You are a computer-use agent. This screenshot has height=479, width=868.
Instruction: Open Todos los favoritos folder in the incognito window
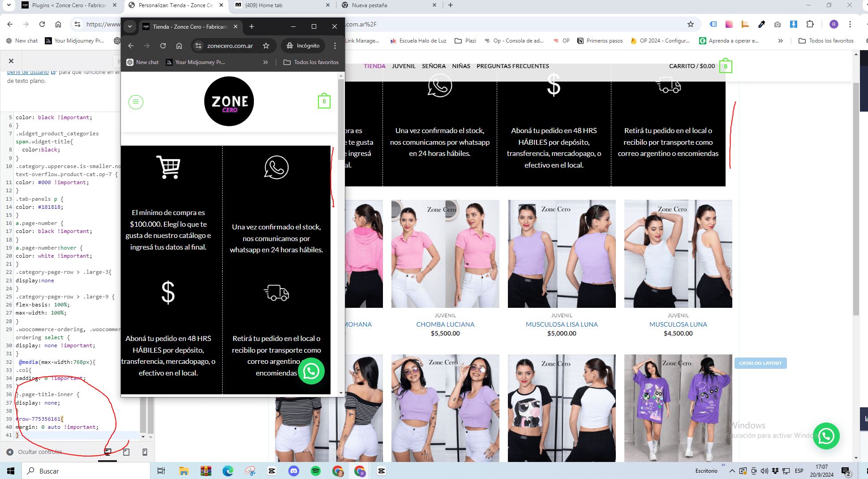(311, 62)
